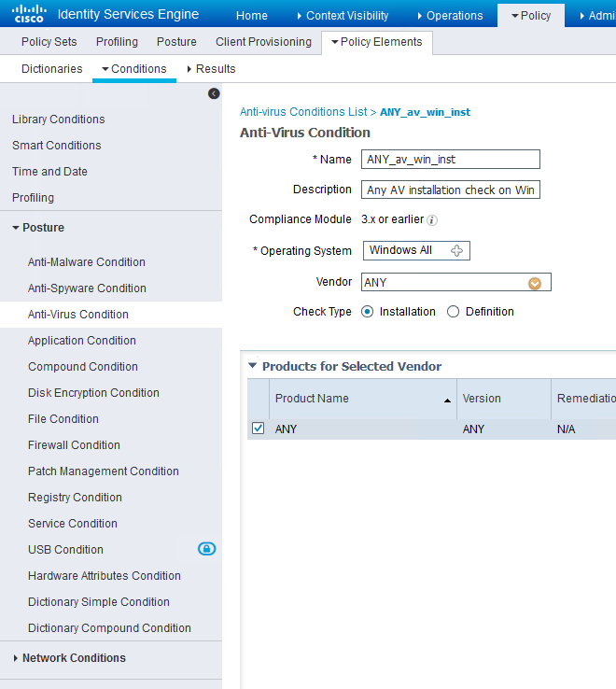Click the plus icon in Operating System field

pos(457,250)
